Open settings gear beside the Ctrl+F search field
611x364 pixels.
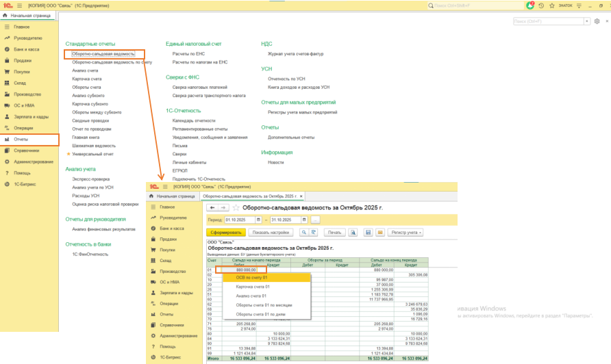[x=597, y=21]
